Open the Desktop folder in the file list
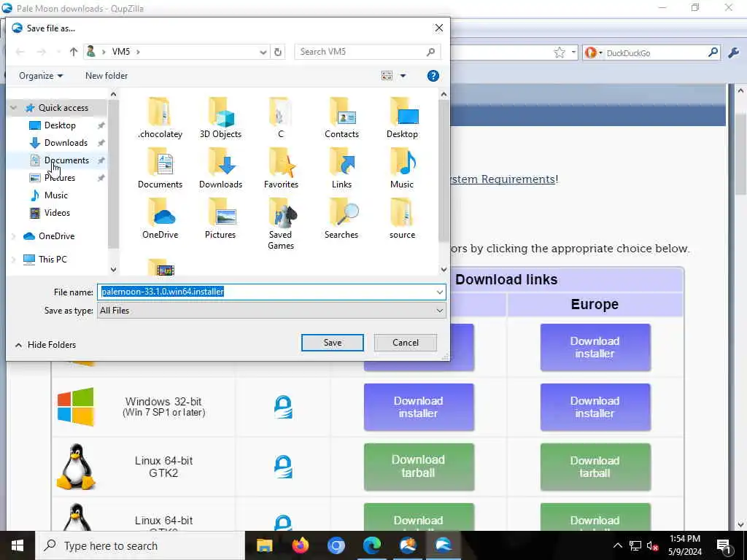The image size is (747, 560). [x=402, y=118]
